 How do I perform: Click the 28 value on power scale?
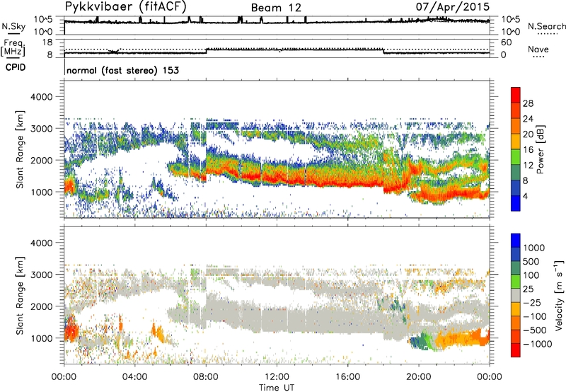[x=528, y=103]
